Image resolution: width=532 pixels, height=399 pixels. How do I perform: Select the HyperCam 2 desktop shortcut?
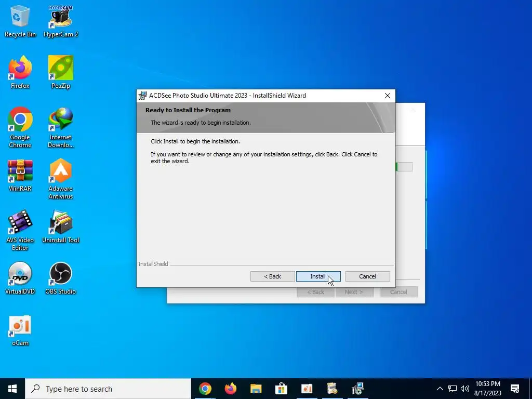click(61, 22)
